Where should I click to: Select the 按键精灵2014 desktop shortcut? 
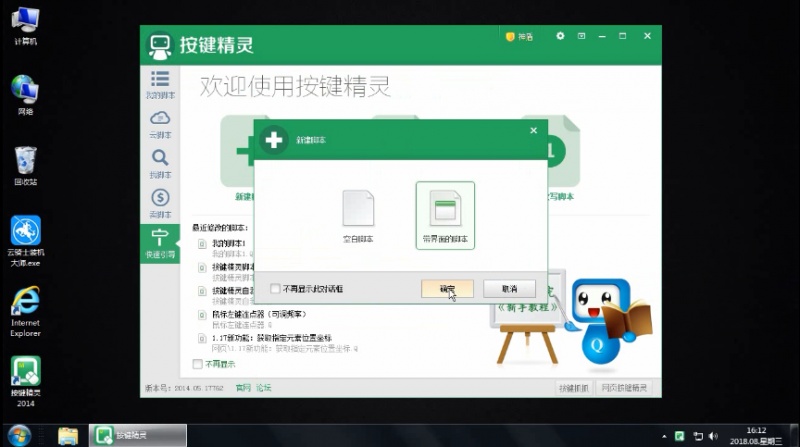[x=26, y=382]
